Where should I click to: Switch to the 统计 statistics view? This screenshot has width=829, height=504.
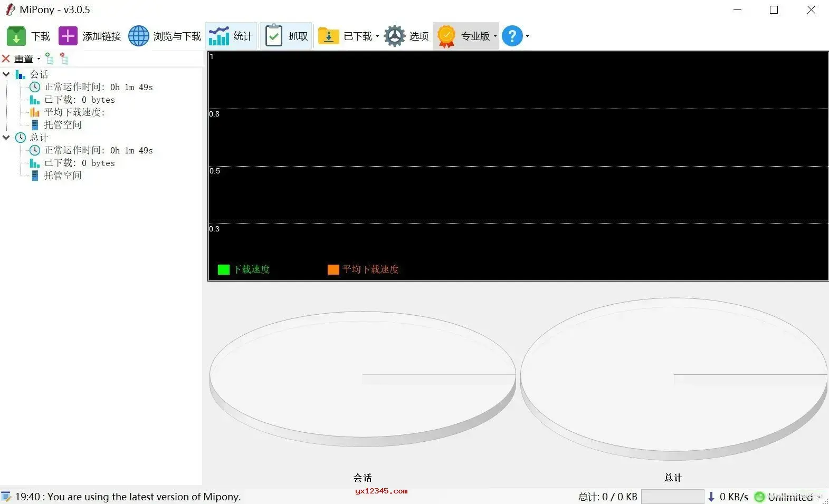tap(231, 36)
